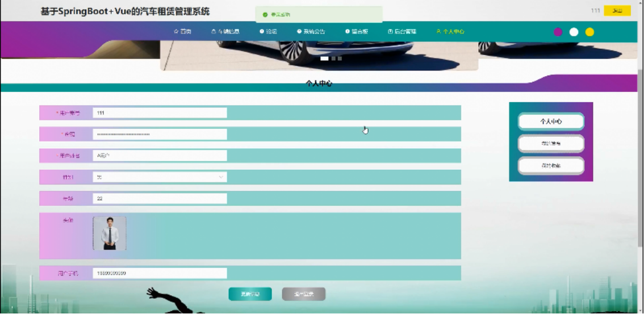Click the phone number input field
644x314 pixels.
[x=160, y=273]
